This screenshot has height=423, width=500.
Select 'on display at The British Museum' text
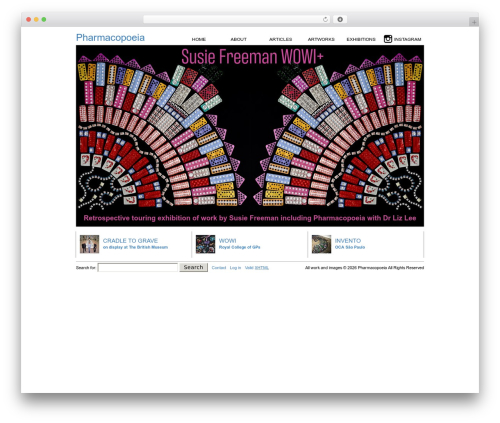[x=135, y=247]
